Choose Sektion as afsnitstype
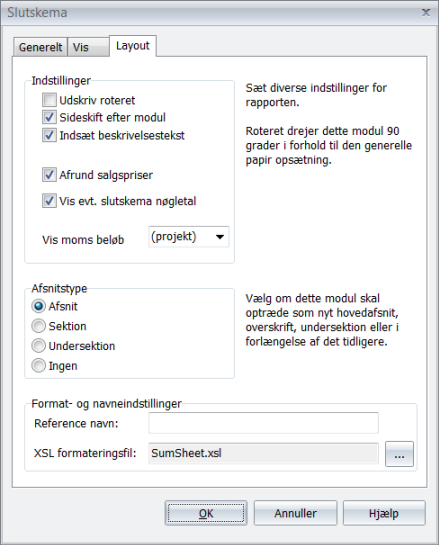 pyautogui.click(x=38, y=326)
